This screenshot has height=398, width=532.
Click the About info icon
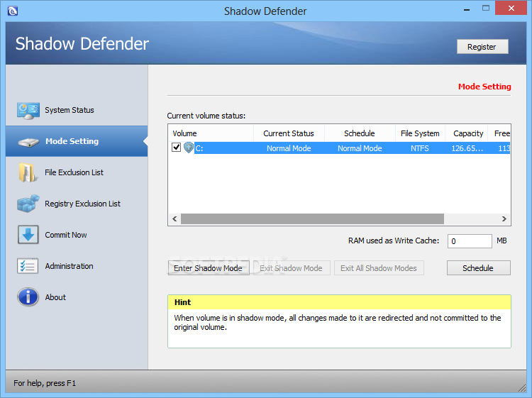[x=28, y=297]
